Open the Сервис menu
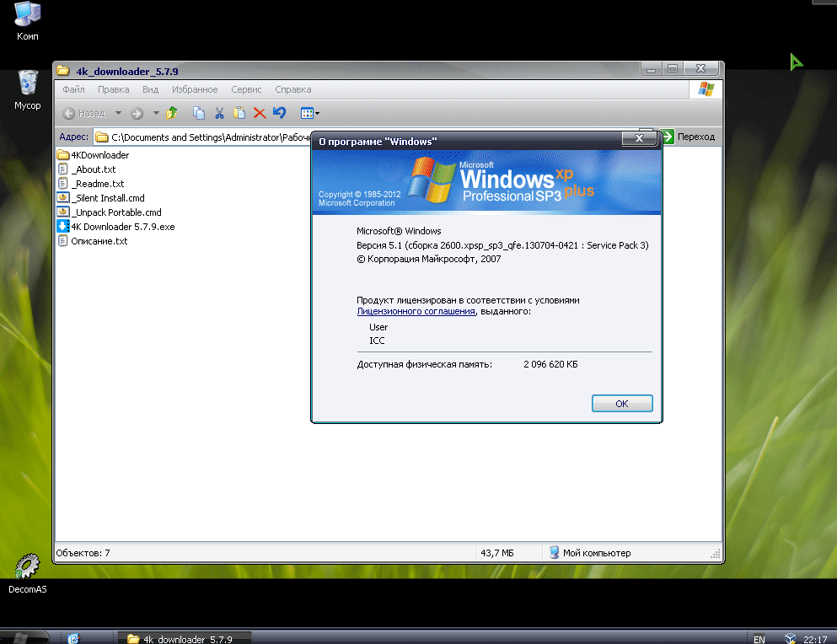 pos(246,89)
